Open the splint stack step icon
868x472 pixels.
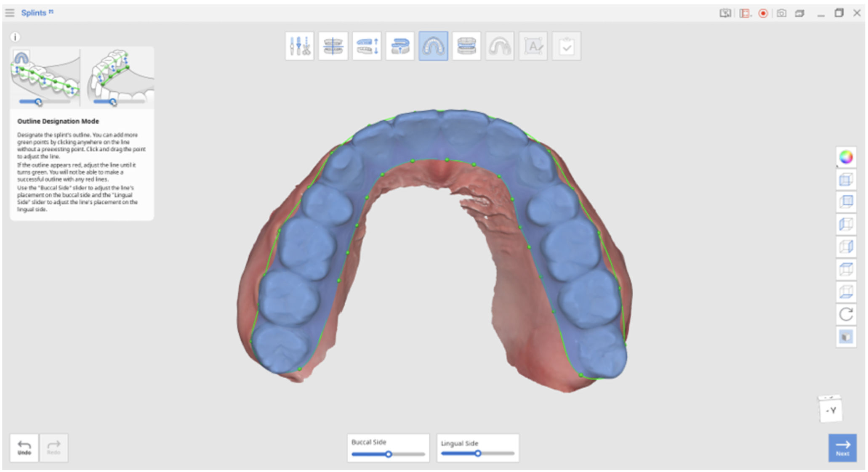pyautogui.click(x=466, y=46)
